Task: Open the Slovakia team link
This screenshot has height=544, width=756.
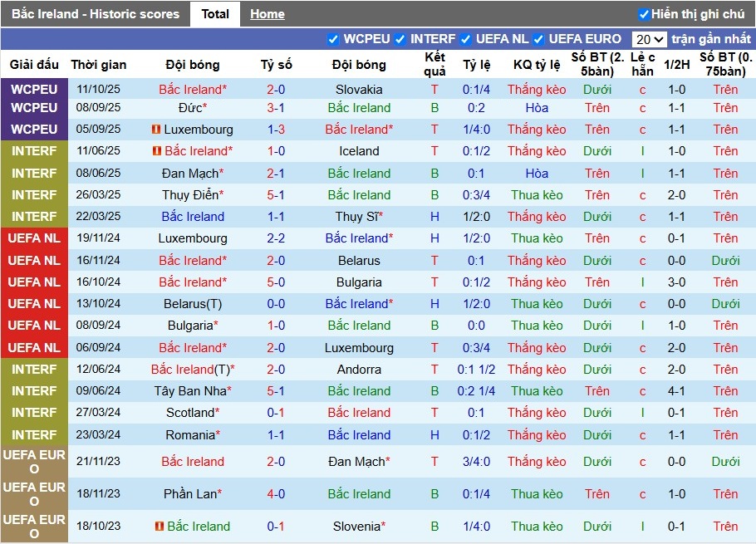Action: point(359,90)
